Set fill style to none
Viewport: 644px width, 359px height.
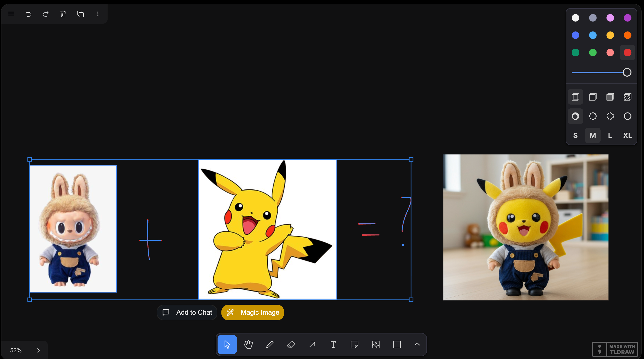(x=575, y=97)
